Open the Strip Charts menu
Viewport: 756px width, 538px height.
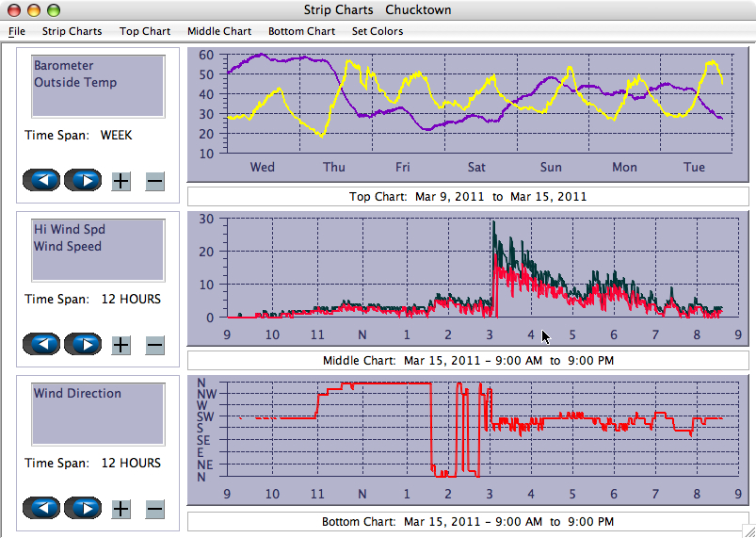coord(72,31)
